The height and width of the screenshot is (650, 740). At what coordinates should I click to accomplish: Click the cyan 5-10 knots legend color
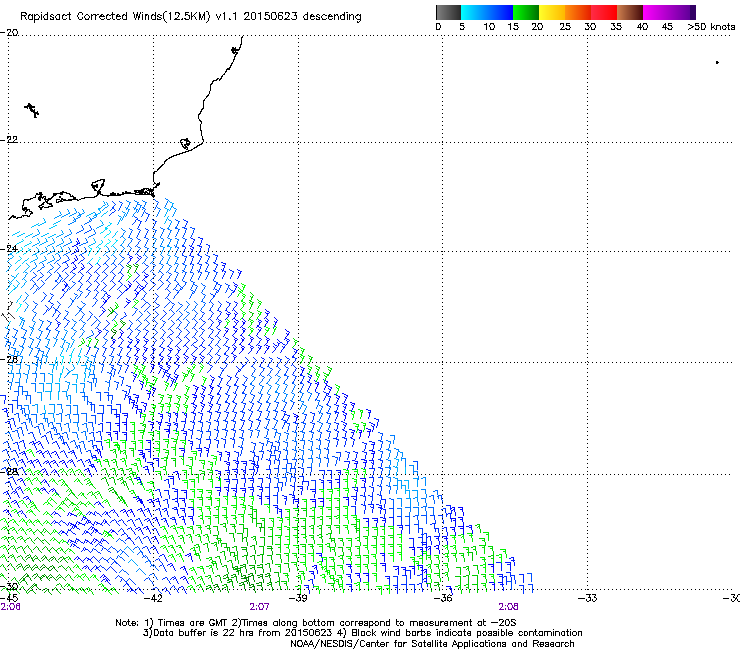474,12
